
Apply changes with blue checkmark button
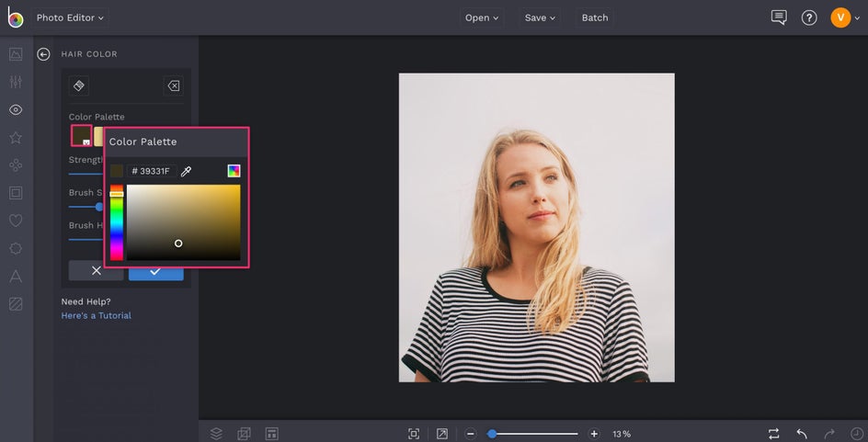[x=155, y=271]
